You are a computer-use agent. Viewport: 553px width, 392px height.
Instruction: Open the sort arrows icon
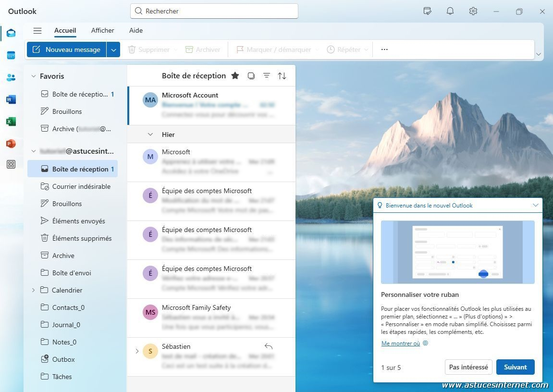pyautogui.click(x=282, y=76)
